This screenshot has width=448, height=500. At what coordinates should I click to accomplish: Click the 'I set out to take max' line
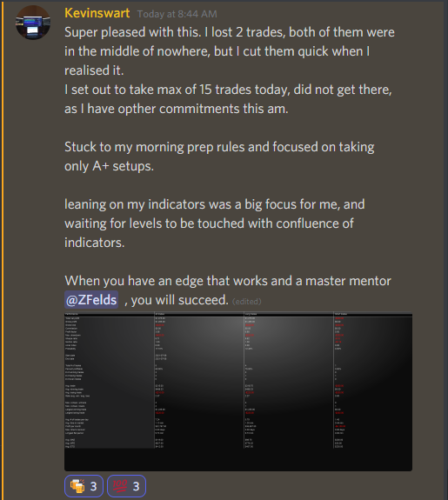click(228, 90)
